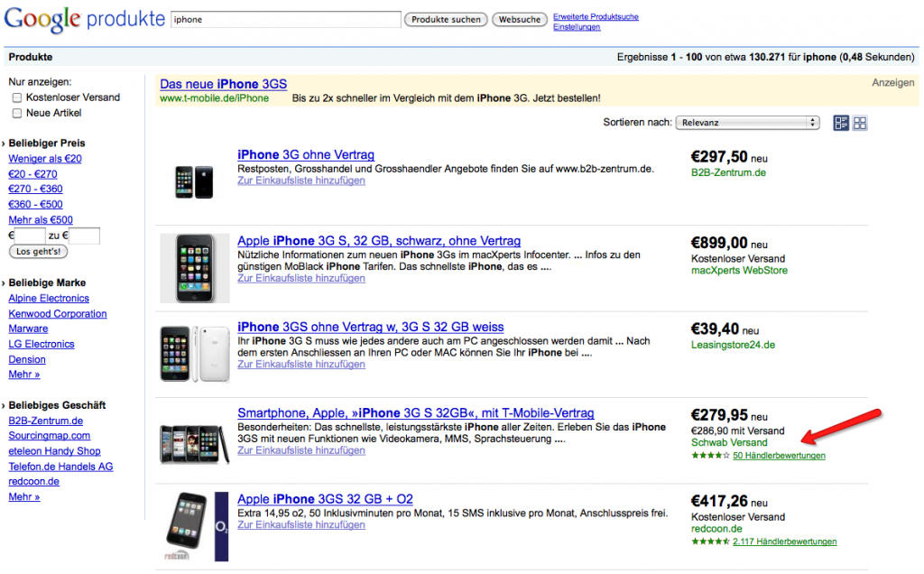Click seller macXperts WebStore

point(740,271)
